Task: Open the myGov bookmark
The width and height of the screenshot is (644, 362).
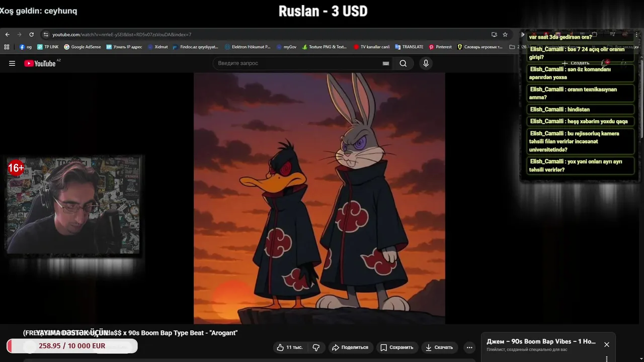Action: [286, 47]
